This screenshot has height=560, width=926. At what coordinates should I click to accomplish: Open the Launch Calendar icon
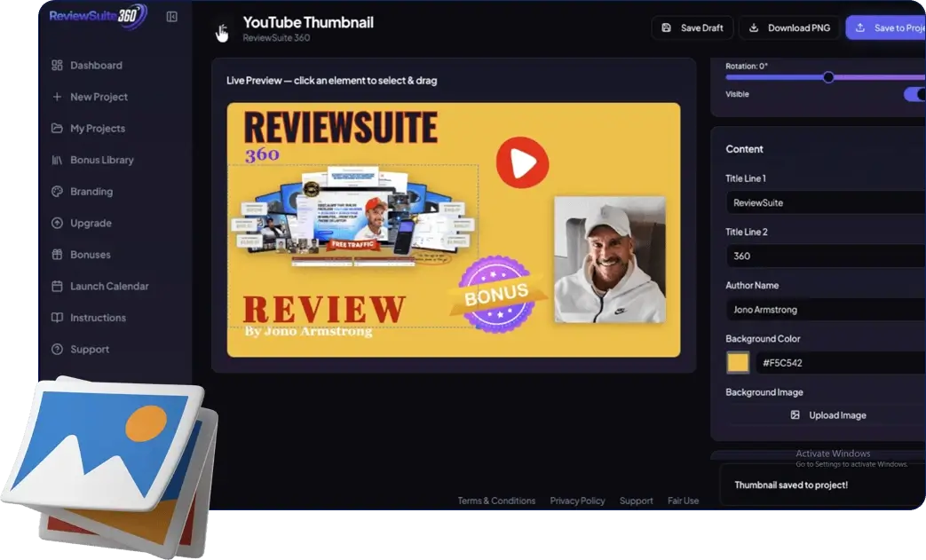click(55, 286)
